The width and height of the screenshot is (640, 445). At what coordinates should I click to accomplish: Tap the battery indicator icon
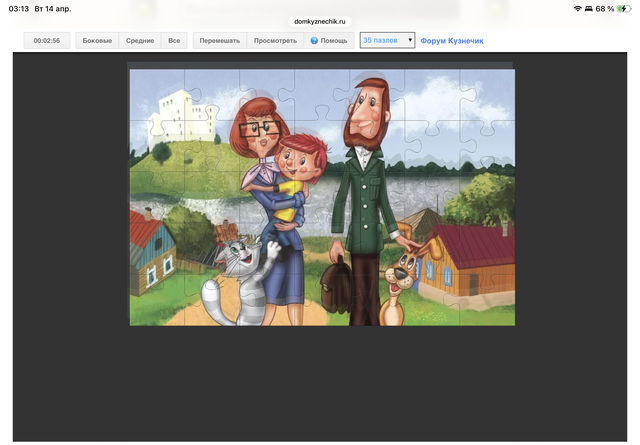tap(623, 8)
